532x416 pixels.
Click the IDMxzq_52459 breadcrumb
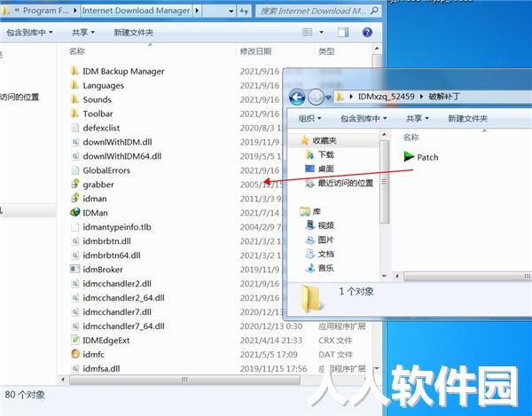[386, 97]
